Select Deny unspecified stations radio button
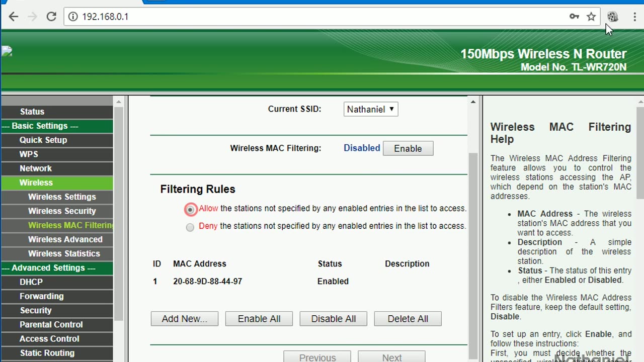Image resolution: width=644 pixels, height=362 pixels. pyautogui.click(x=190, y=227)
